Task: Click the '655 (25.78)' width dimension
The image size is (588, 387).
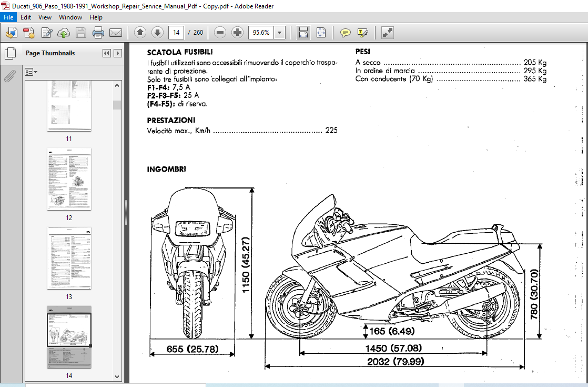Action: pos(192,349)
